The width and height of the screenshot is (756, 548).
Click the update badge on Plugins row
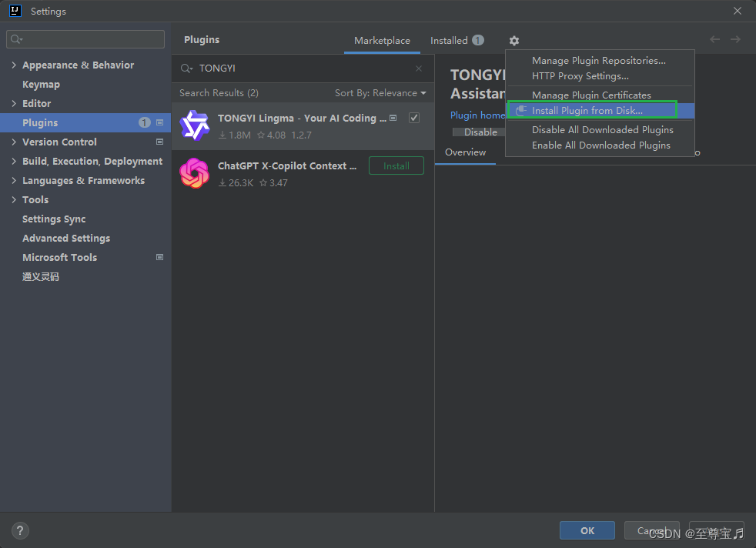[x=145, y=123]
